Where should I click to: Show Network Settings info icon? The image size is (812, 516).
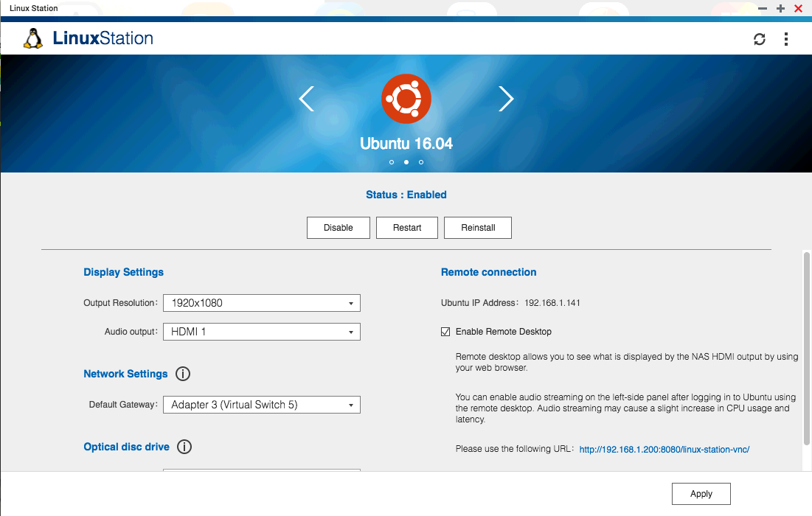(x=183, y=374)
